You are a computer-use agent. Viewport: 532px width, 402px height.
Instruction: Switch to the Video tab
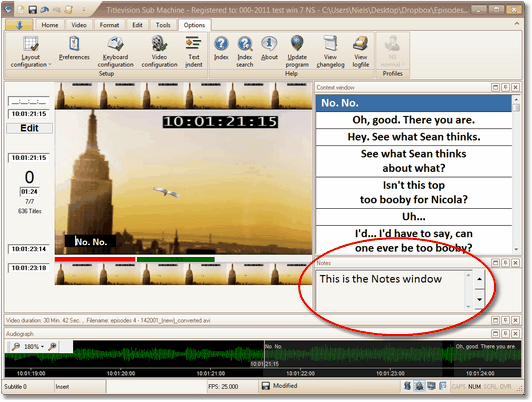pos(79,25)
